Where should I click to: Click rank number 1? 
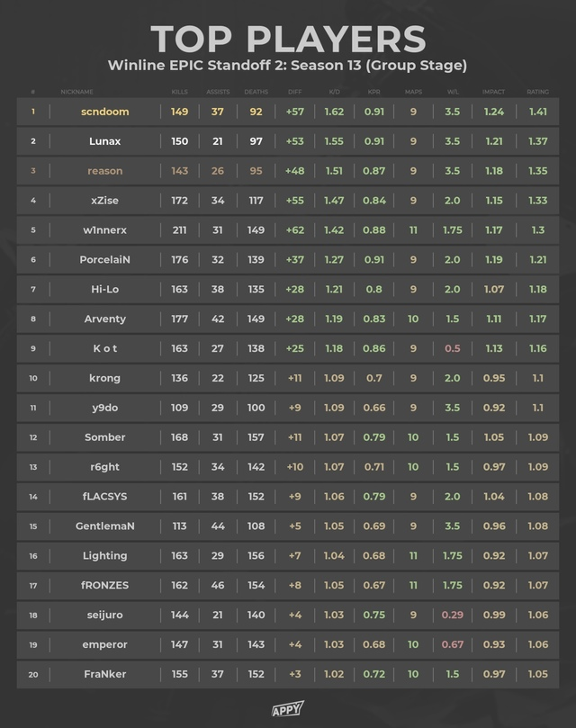(x=33, y=112)
